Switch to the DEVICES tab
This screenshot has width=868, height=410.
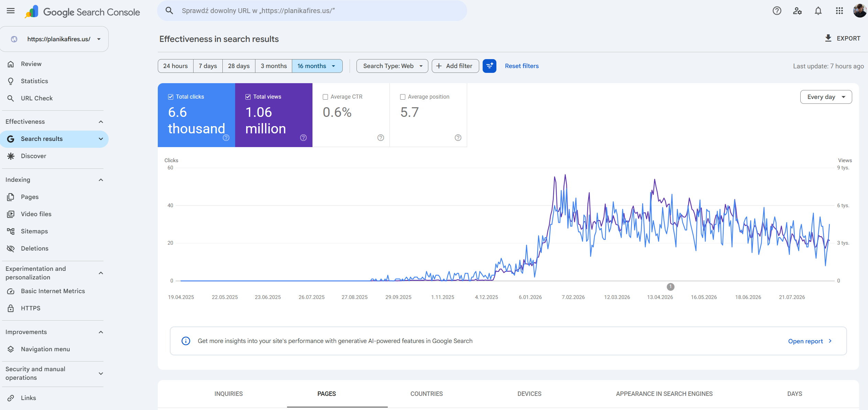(x=529, y=394)
